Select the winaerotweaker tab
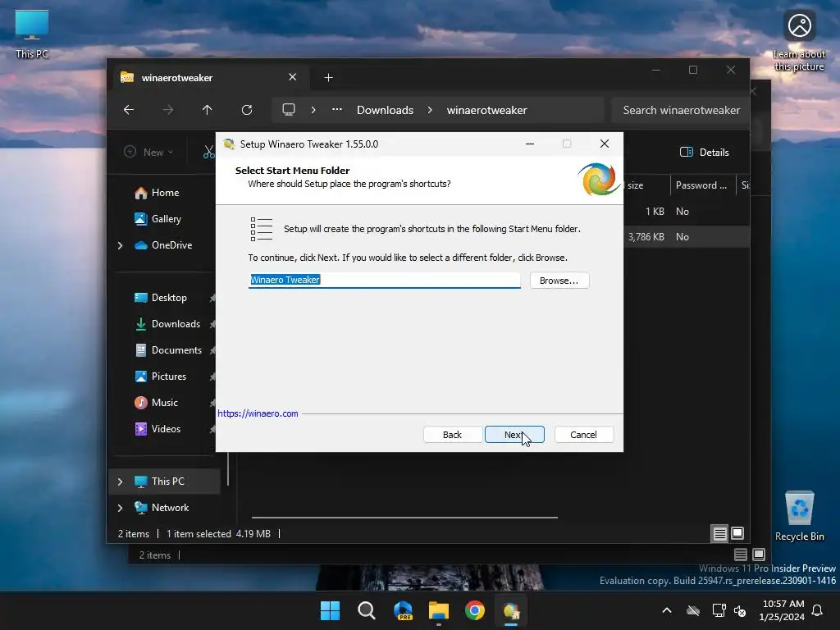Image resolution: width=840 pixels, height=630 pixels. pos(209,78)
